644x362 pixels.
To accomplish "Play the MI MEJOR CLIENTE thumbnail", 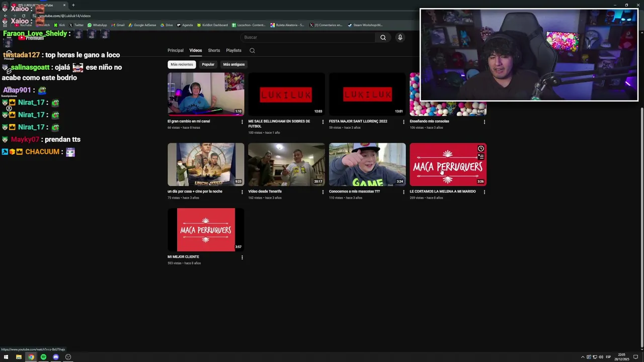I will pyautogui.click(x=206, y=230).
